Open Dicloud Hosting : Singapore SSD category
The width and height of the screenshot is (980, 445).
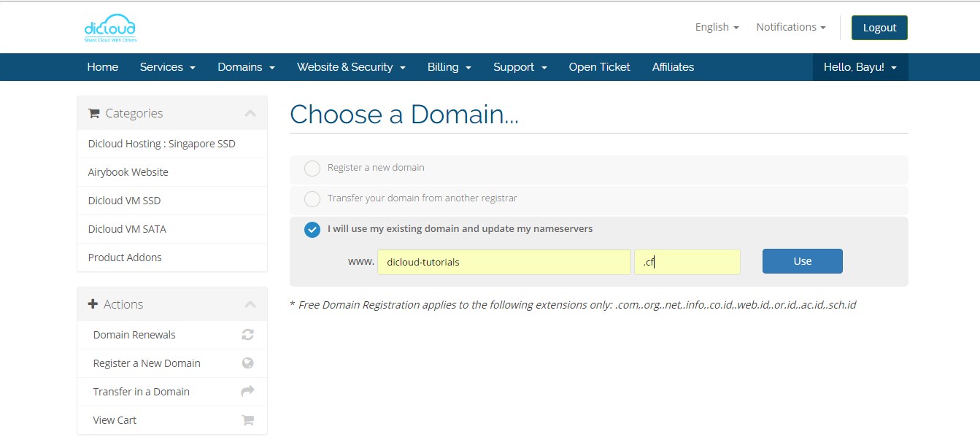(x=172, y=144)
